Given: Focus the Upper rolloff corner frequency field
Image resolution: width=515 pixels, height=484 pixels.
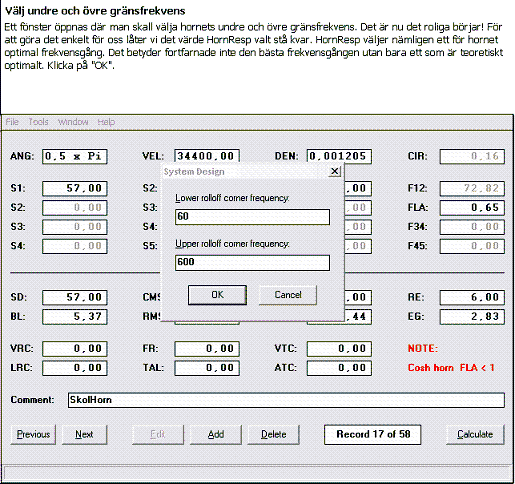Looking at the screenshot, I should coord(252,262).
